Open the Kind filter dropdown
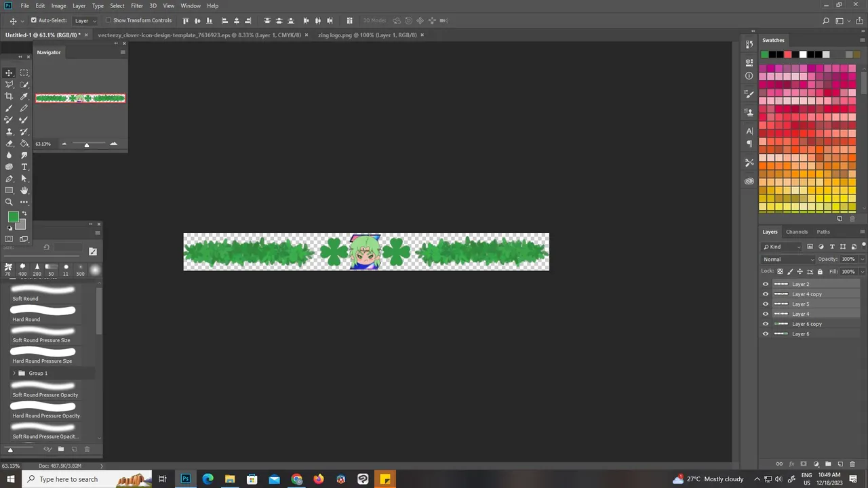Viewport: 868px width, 488px height. (782, 247)
